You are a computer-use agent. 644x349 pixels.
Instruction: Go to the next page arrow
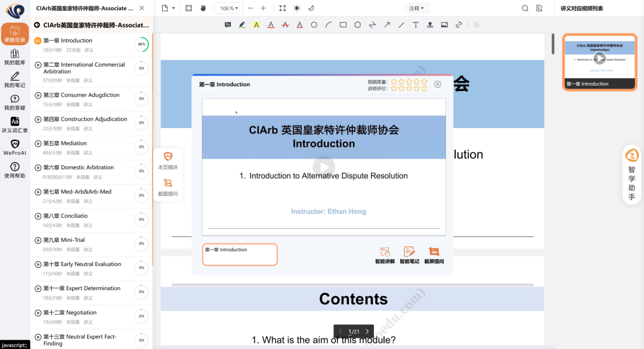point(367,332)
